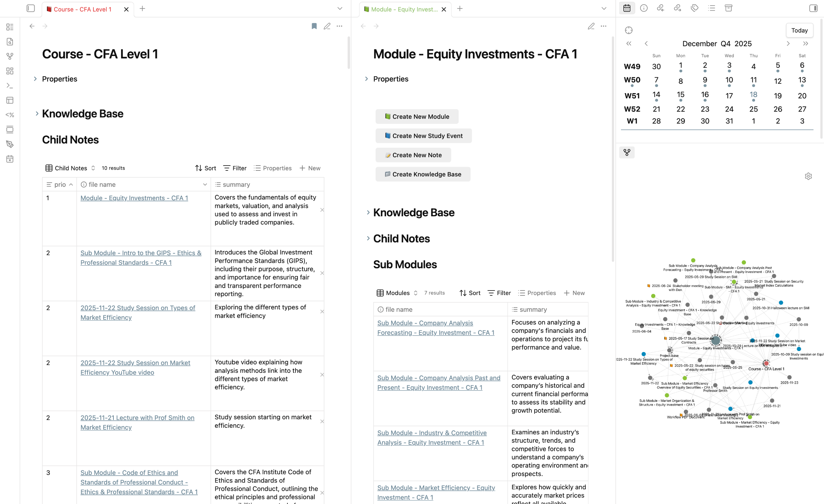Open the Child Notes view dropdown
The width and height of the screenshot is (824, 504).
point(71,168)
